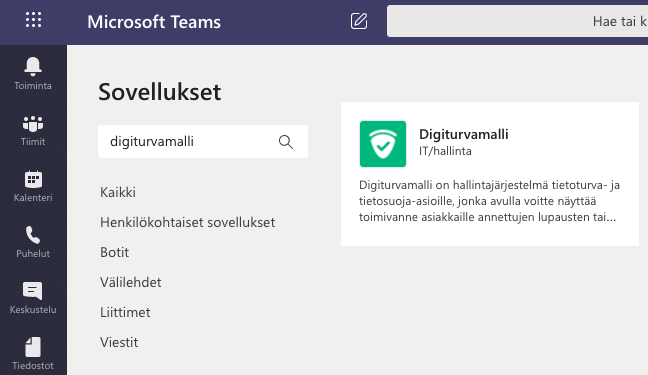Select the Kaikki category
The height and width of the screenshot is (375, 648).
coord(118,192)
